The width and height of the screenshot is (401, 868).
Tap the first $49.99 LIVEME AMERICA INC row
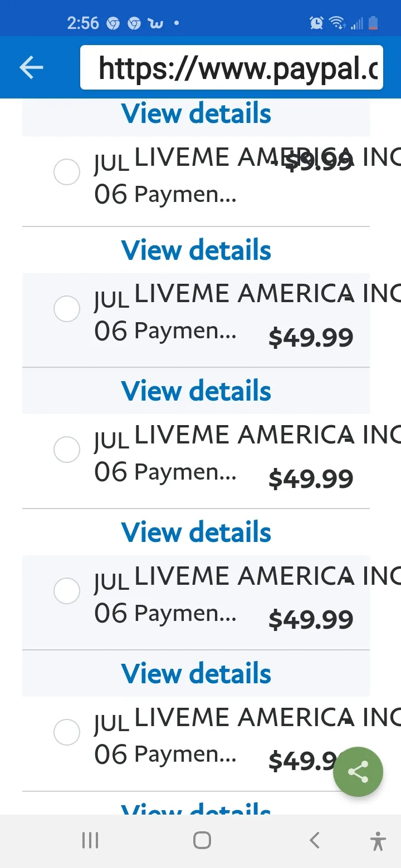[x=196, y=320]
